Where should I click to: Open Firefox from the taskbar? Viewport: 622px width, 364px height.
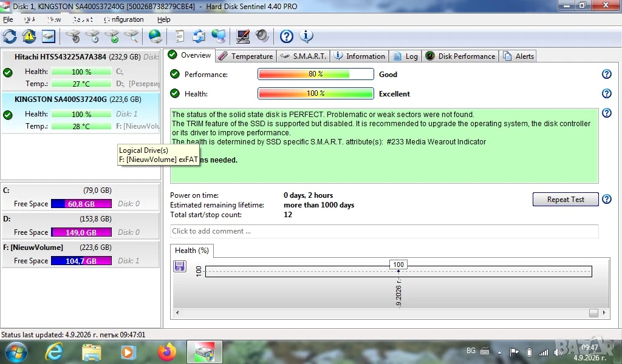pos(166,352)
